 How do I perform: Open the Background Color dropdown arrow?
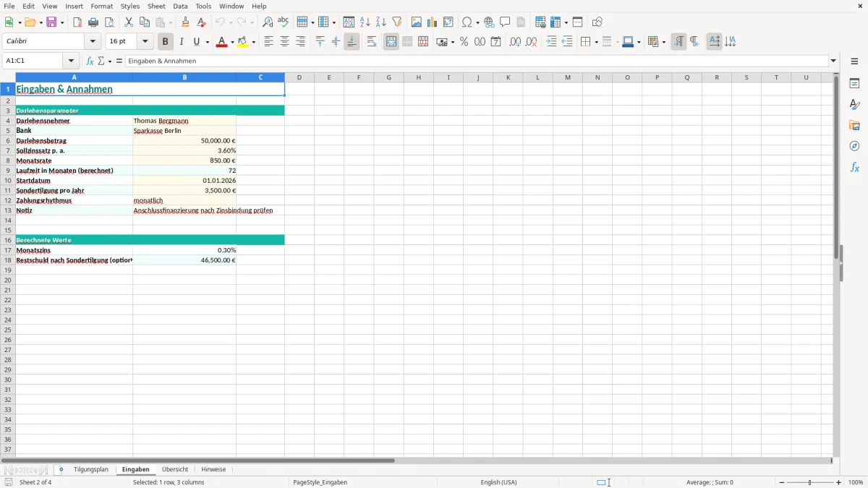click(253, 42)
